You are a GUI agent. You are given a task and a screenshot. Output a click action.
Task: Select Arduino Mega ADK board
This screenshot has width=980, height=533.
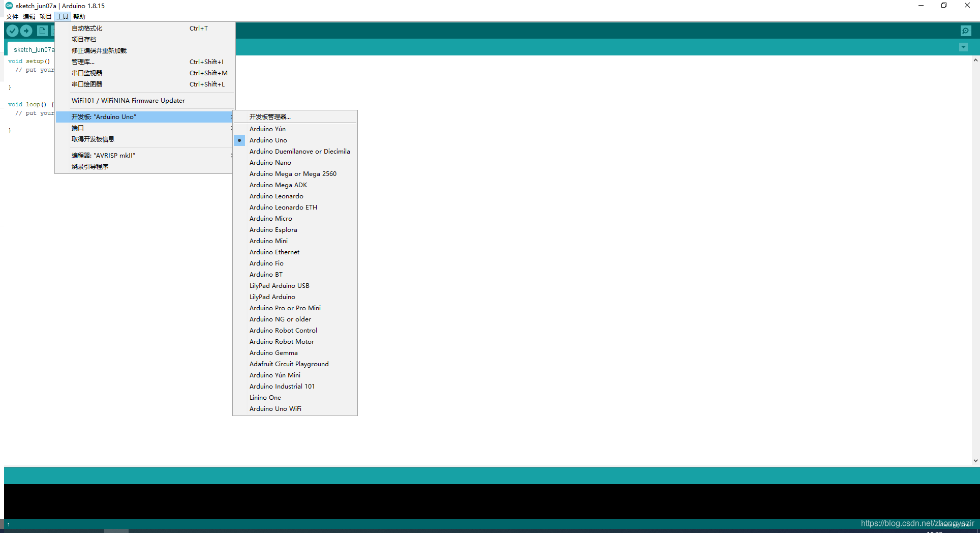[295, 185]
